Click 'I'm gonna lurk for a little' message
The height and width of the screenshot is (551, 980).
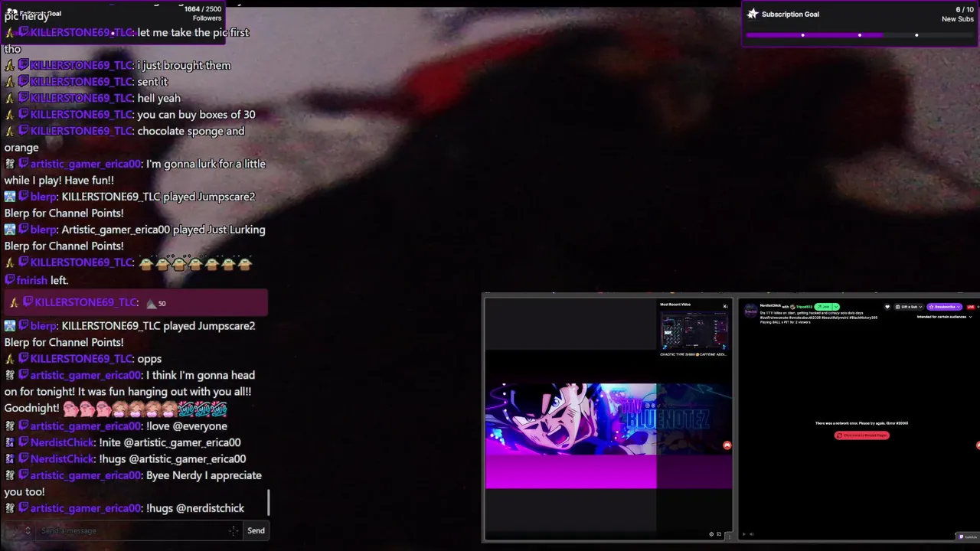point(205,164)
